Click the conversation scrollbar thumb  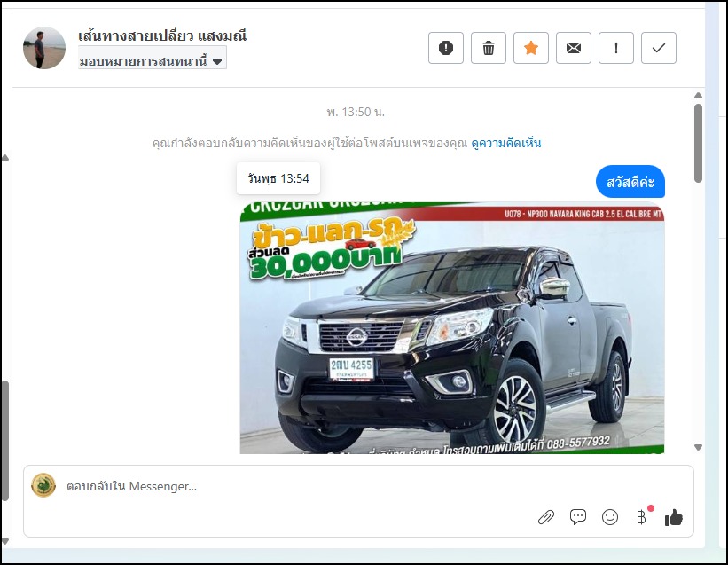coord(698,143)
